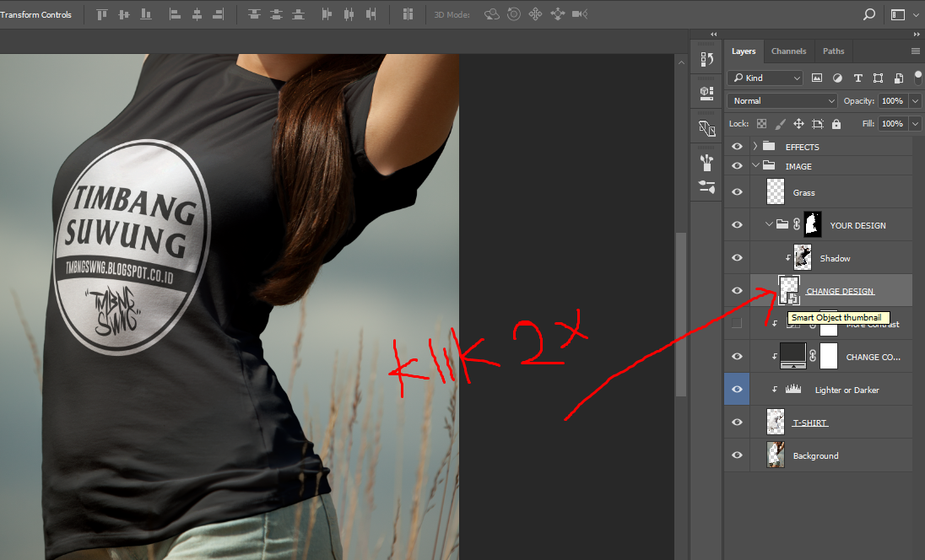Click Distribute vertical centers icon
Image resolution: width=925 pixels, height=560 pixels.
pos(276,14)
